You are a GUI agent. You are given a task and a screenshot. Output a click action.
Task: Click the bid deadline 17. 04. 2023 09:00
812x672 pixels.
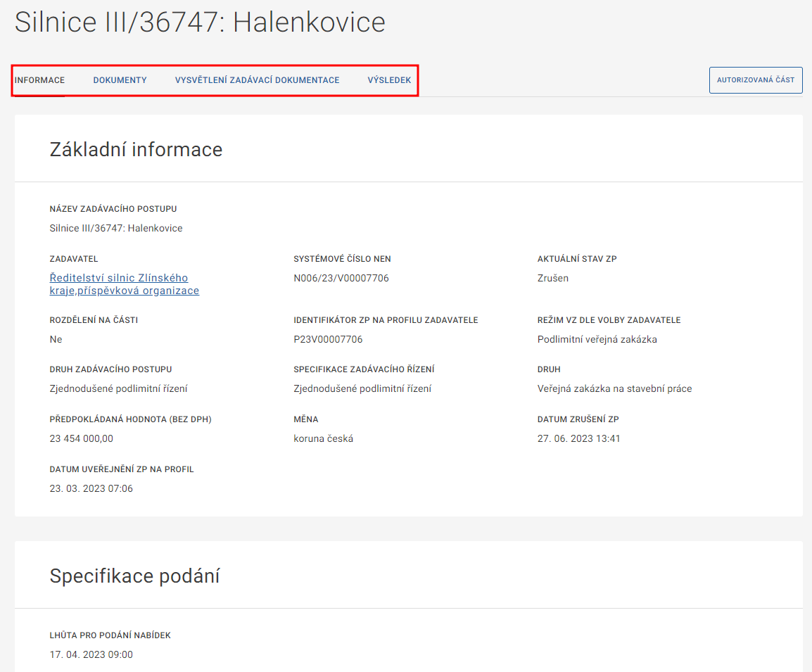91,654
